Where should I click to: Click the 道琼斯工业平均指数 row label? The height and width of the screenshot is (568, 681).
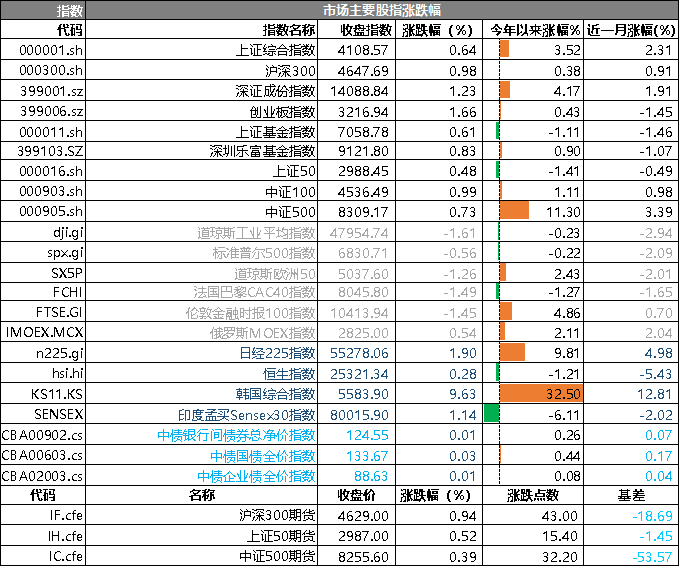click(256, 233)
